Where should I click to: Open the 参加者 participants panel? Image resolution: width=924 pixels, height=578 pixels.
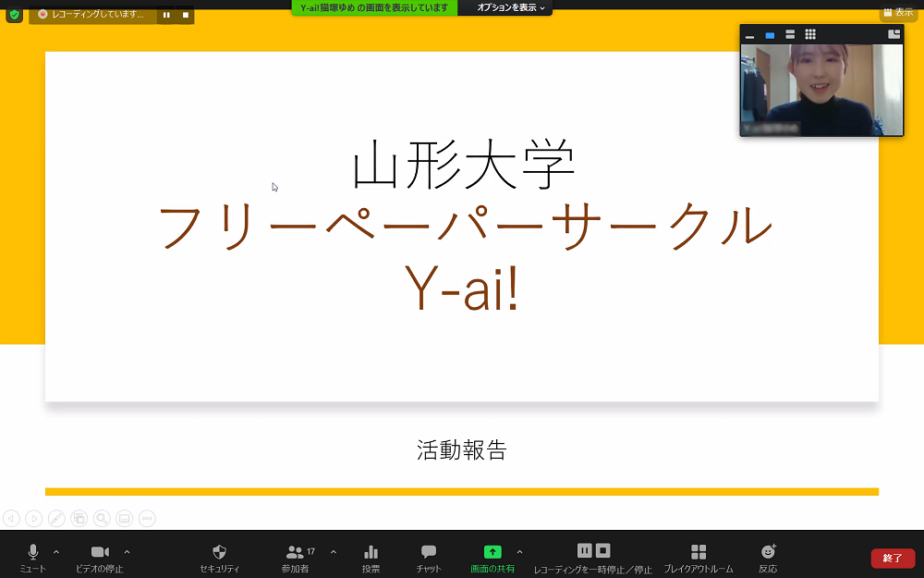pyautogui.click(x=296, y=558)
